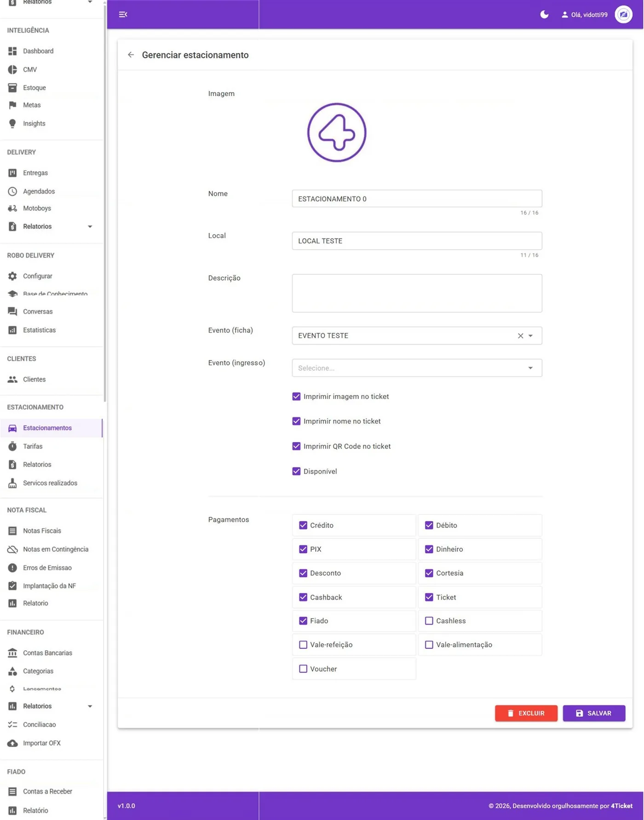This screenshot has height=820, width=644.
Task: Click the SALVAR button
Action: pos(594,713)
